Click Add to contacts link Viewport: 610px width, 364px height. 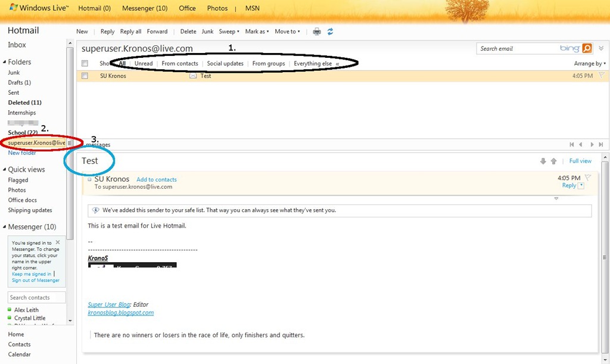pyautogui.click(x=157, y=180)
